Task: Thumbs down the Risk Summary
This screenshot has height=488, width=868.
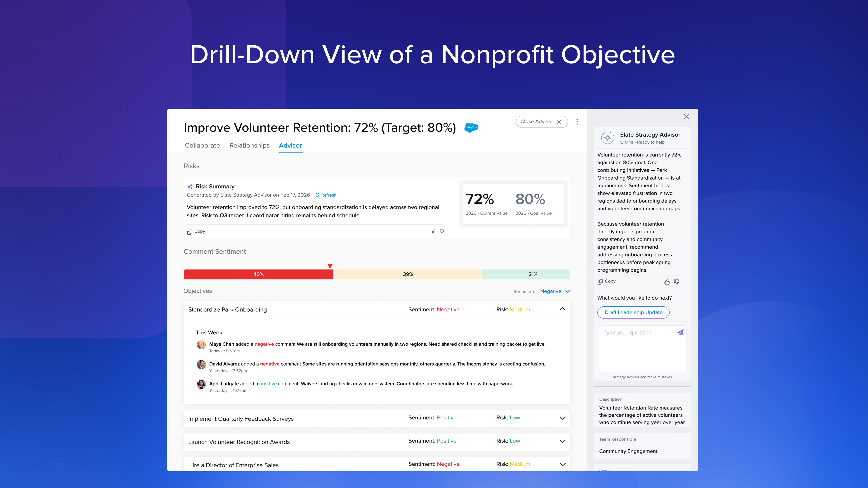Action: (x=442, y=231)
